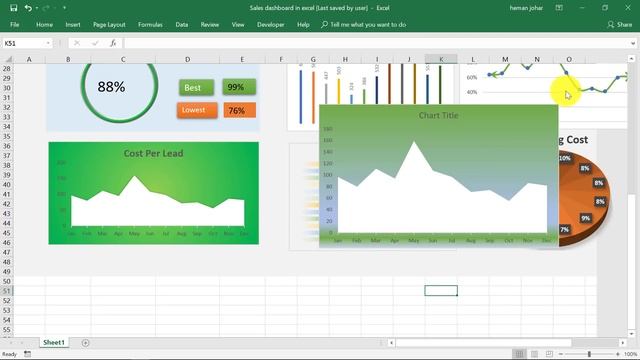Click the Undo arrow icon
The image size is (640, 360).
[28, 8]
